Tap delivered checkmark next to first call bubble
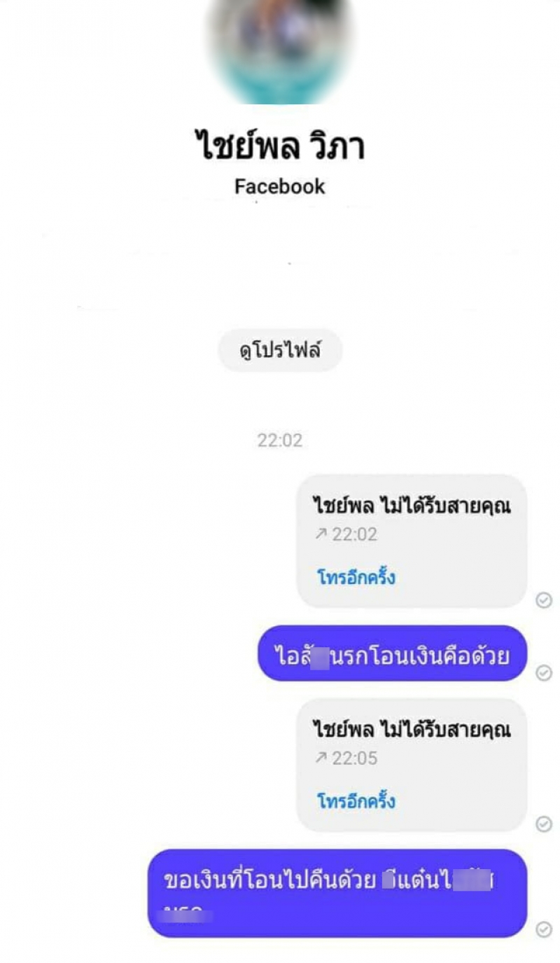 point(544,600)
